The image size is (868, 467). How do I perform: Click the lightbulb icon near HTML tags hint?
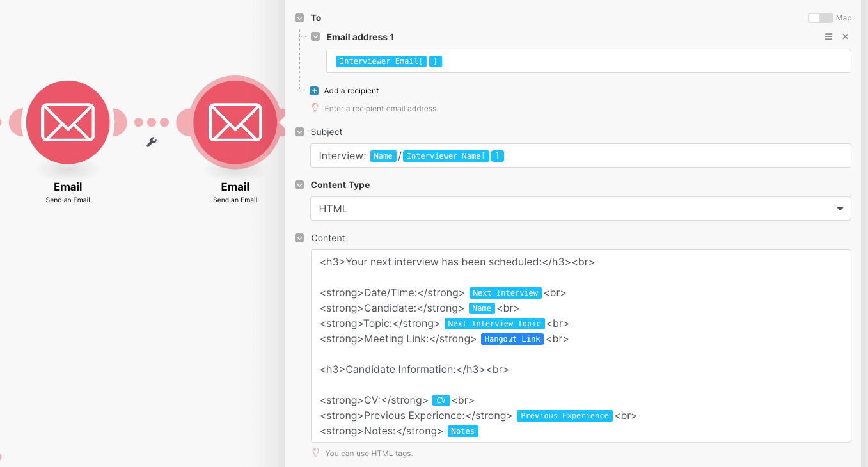pyautogui.click(x=315, y=452)
